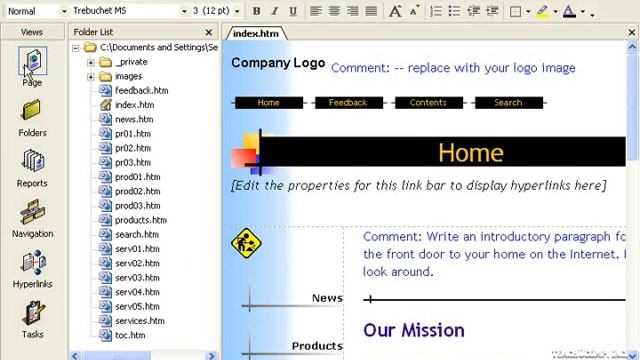Align text left
The image size is (640, 360).
coord(316,11)
